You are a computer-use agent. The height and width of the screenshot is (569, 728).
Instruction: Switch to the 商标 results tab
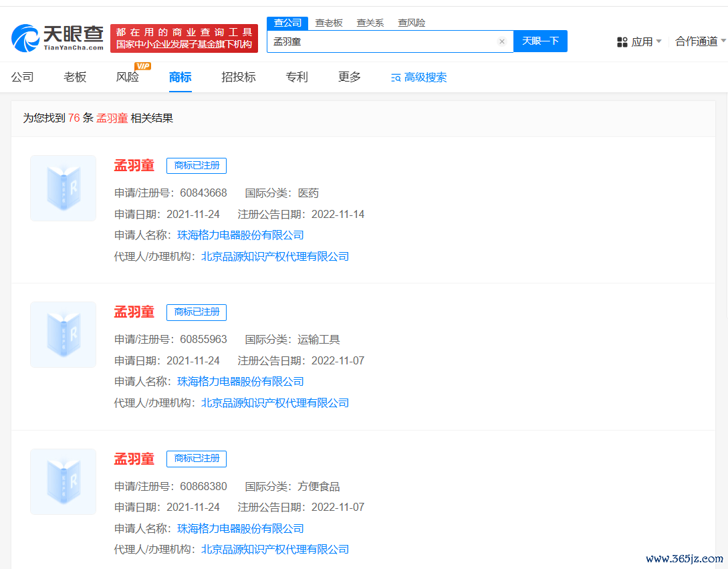(180, 77)
